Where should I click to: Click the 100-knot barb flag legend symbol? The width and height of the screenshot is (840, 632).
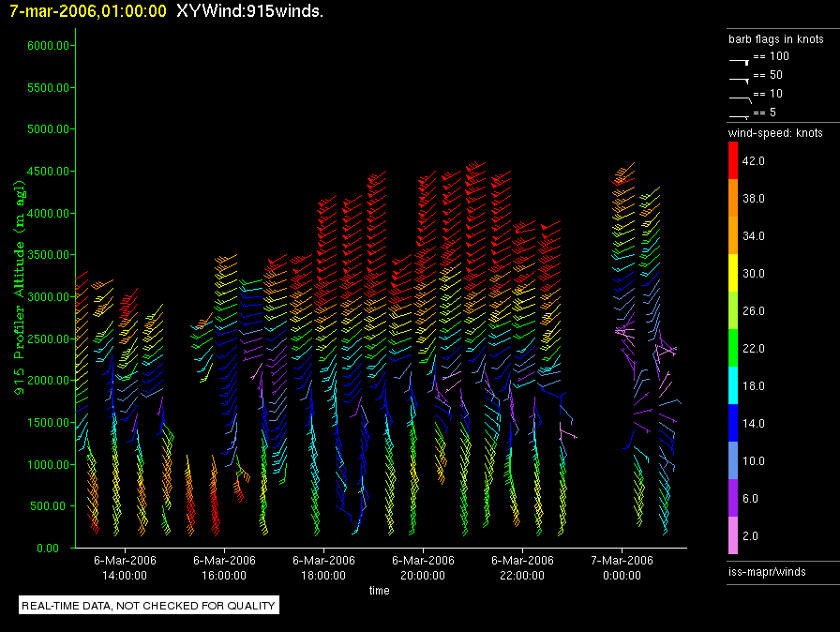tap(739, 58)
